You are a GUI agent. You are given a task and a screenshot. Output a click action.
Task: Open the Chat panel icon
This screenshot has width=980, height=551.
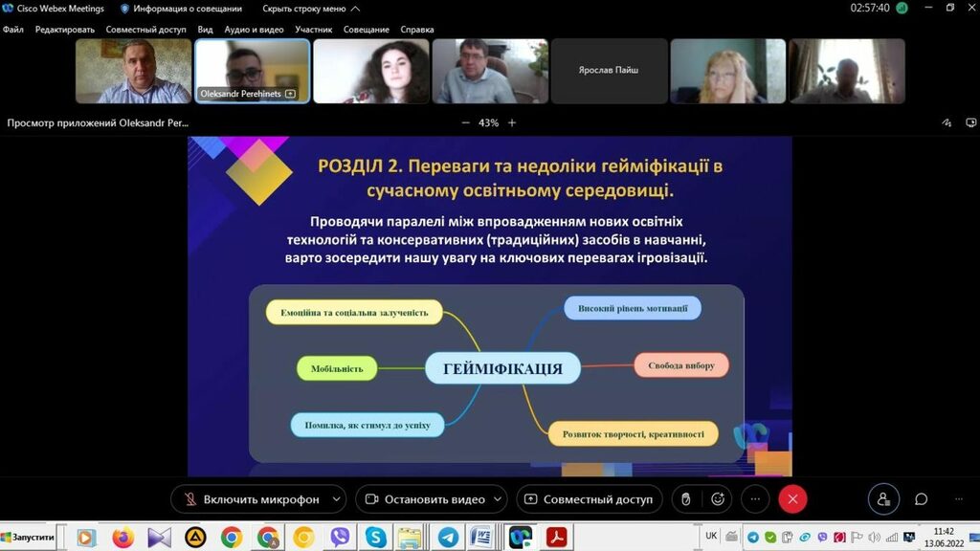click(921, 499)
